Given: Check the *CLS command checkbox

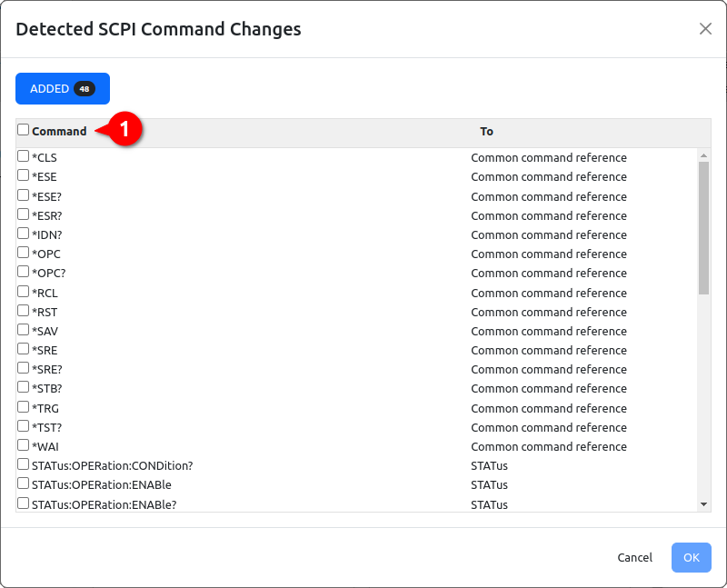Looking at the screenshot, I should [x=24, y=155].
